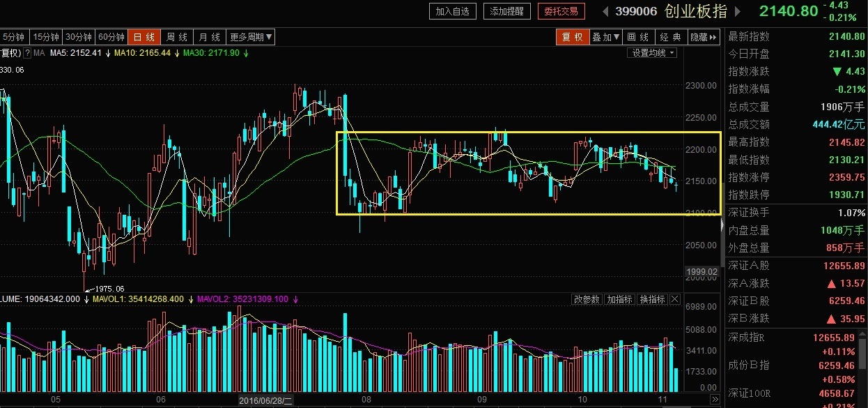This screenshot has height=408, width=868.
Task: Switch to 5分钟 period
Action: point(13,37)
